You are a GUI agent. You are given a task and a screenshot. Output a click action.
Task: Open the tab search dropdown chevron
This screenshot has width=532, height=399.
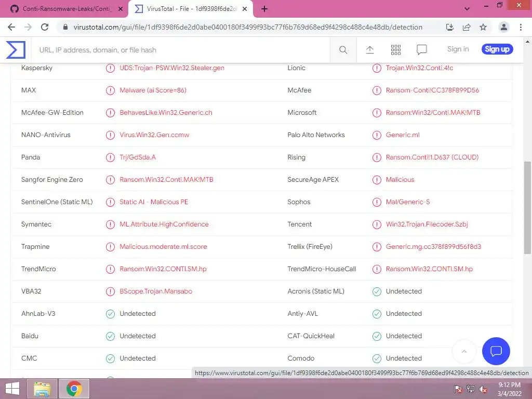point(467,9)
